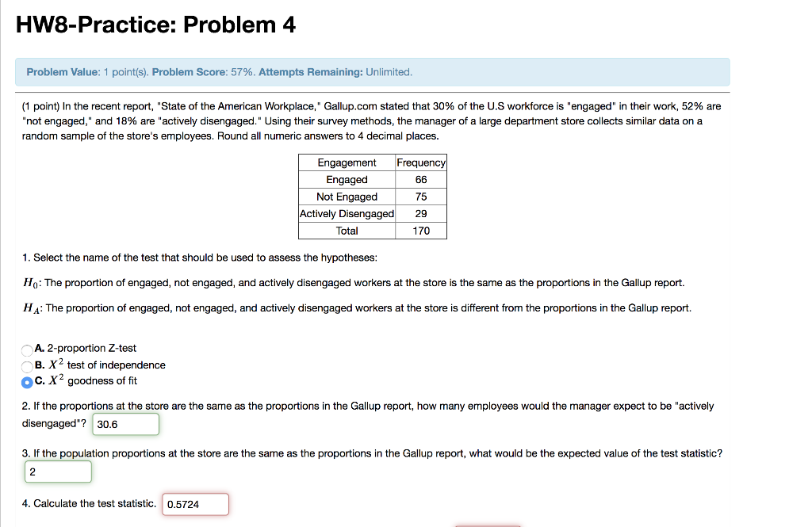This screenshot has height=527, width=812.
Task: Select answer A, 2-proportion Z-test
Action: point(26,348)
